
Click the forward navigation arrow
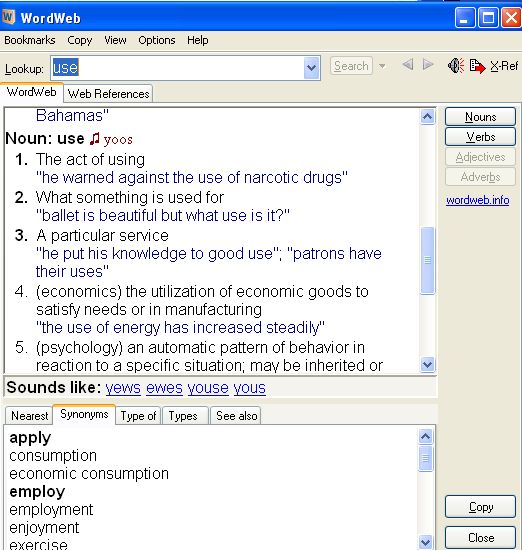tap(428, 65)
